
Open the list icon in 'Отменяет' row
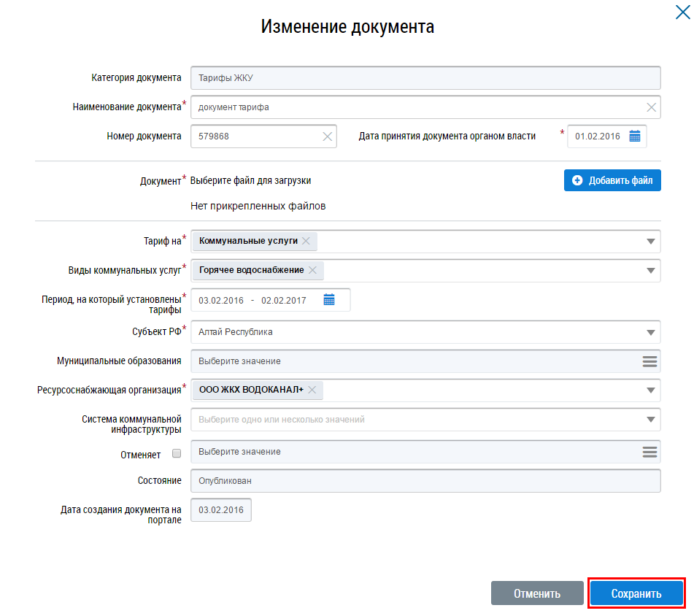point(649,452)
